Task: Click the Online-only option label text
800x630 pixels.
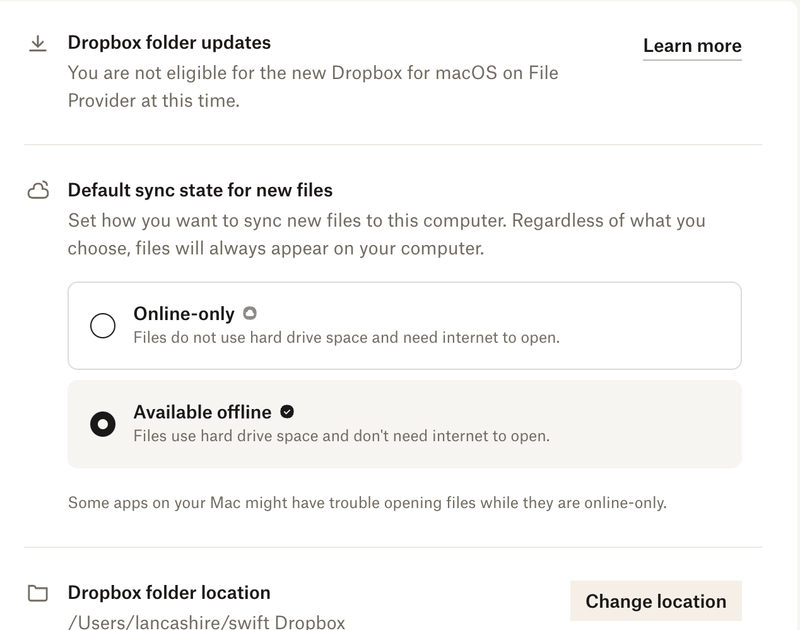Action: point(184,313)
